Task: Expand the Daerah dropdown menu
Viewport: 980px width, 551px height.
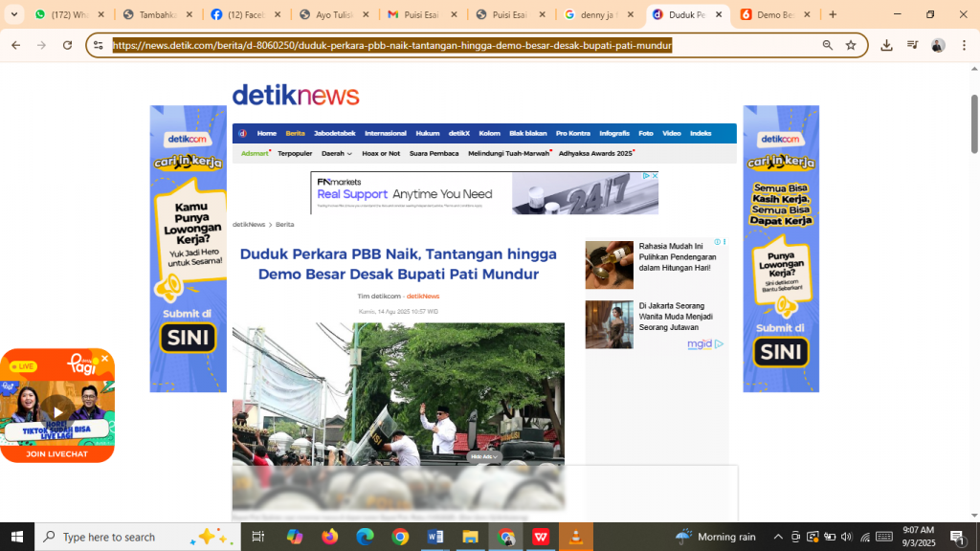Action: (x=336, y=153)
